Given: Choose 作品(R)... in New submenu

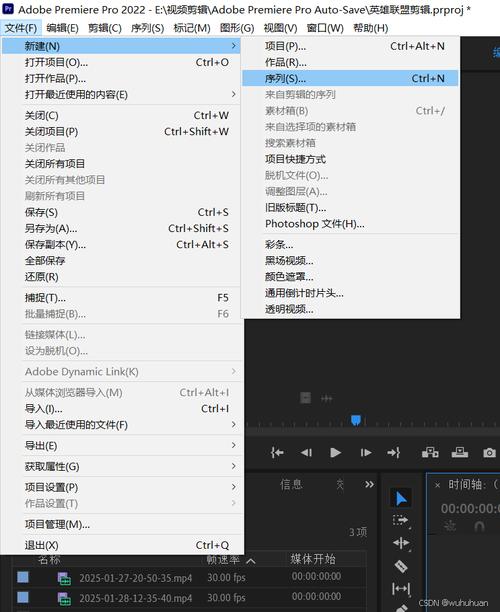Looking at the screenshot, I should tap(350, 62).
